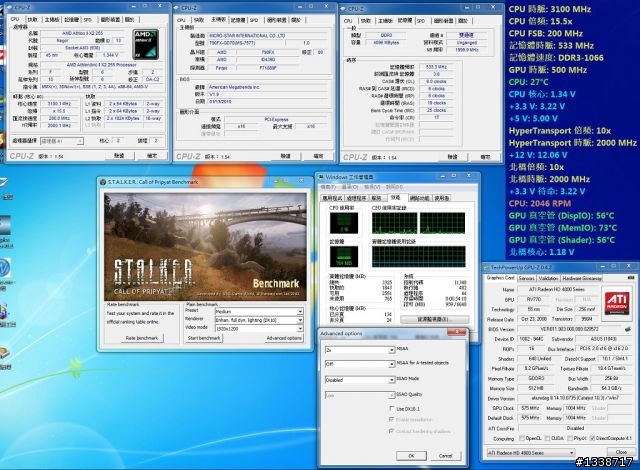Click the S.T.A.L.K.E.R. Call of Pripyat banner image

(x=205, y=247)
